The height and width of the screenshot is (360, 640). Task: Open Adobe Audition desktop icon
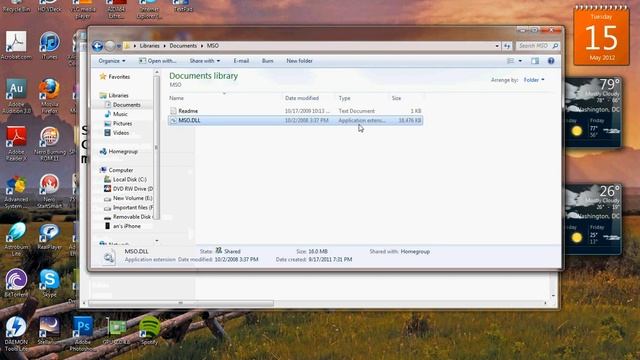coord(16,96)
